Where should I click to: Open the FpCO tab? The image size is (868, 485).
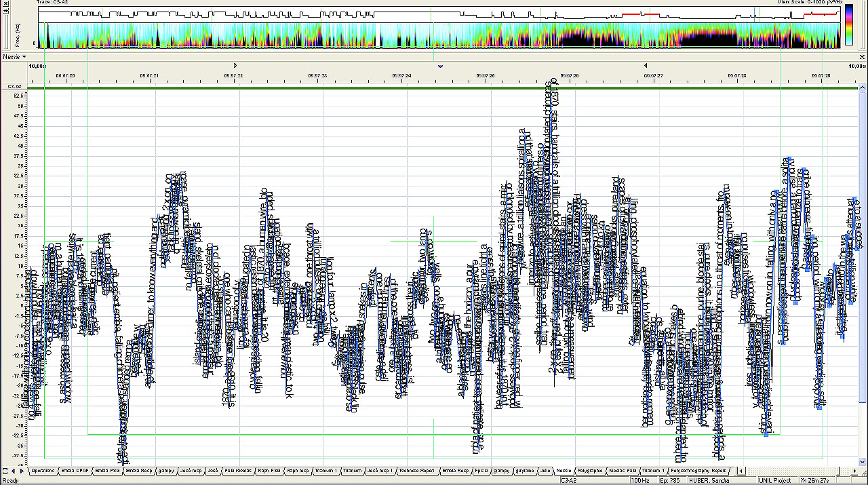coord(481,470)
